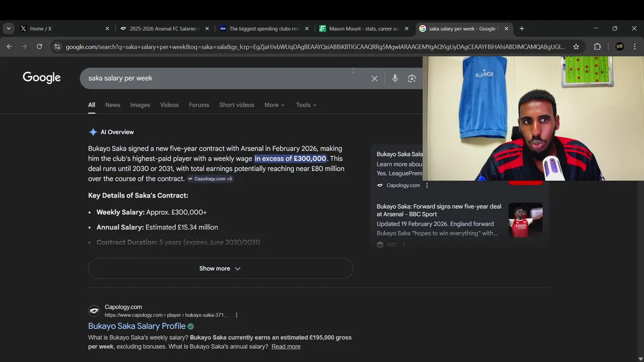Screen dimensions: 644x362
Task: Click the URL address bar
Action: pos(315,47)
